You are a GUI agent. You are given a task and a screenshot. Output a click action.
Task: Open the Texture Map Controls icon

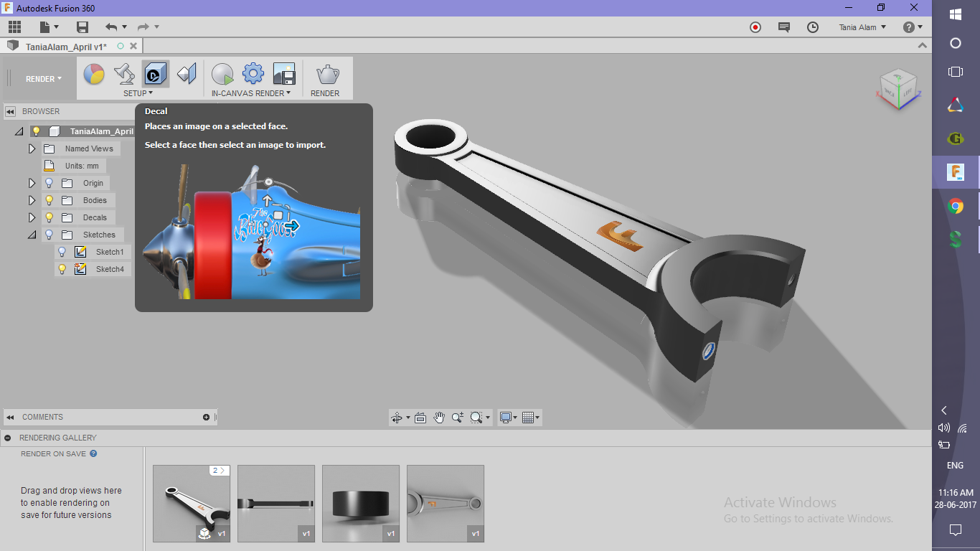pyautogui.click(x=187, y=74)
